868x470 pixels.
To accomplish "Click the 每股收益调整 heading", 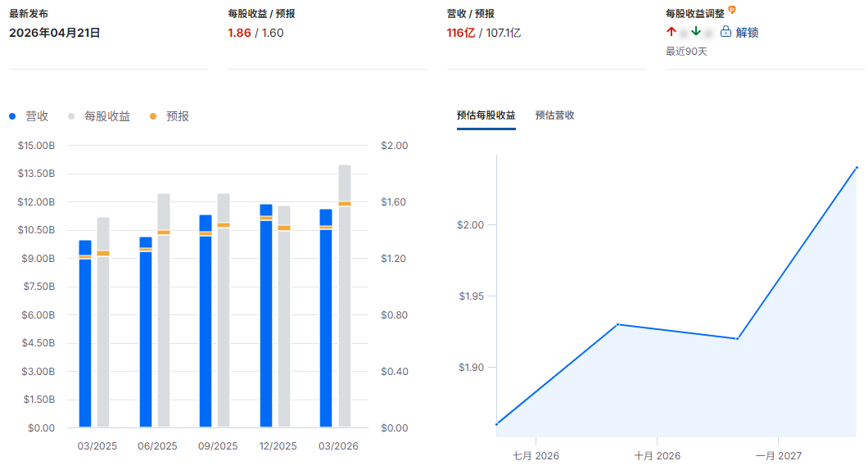I will [x=694, y=14].
